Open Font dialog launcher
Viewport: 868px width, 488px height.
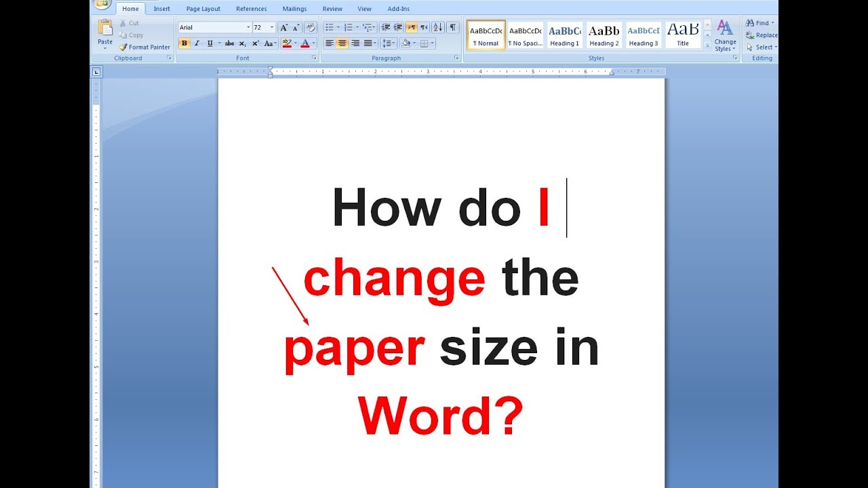click(x=314, y=58)
